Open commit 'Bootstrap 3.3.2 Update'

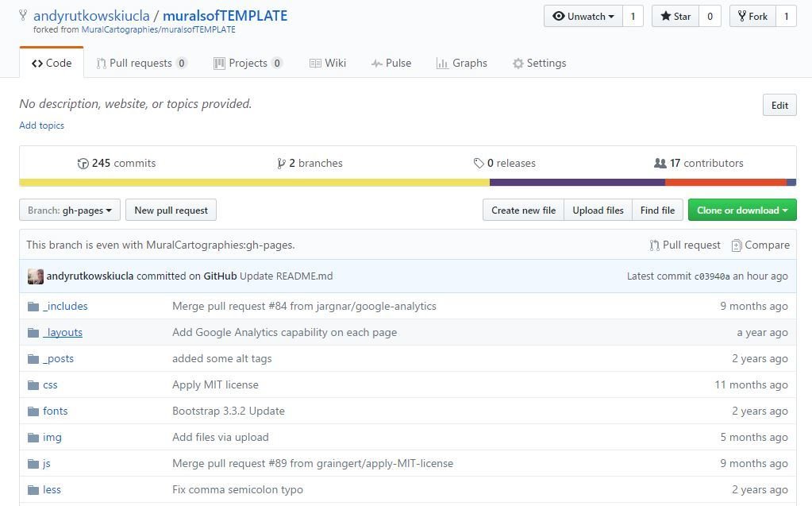tap(229, 411)
